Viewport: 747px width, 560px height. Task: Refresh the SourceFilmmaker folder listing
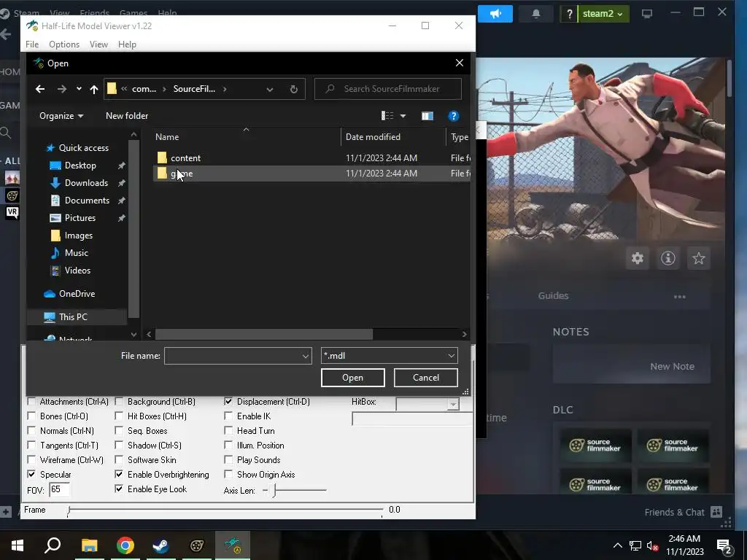pos(293,89)
